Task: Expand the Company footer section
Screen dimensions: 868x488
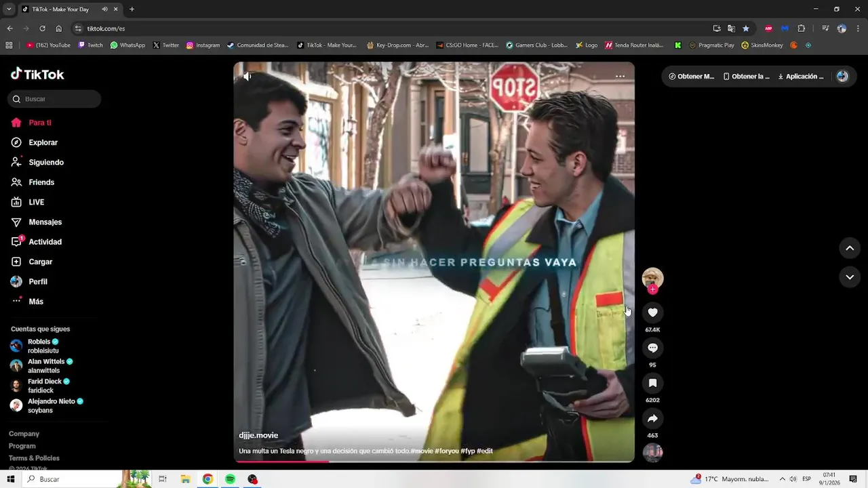Action: click(24, 434)
